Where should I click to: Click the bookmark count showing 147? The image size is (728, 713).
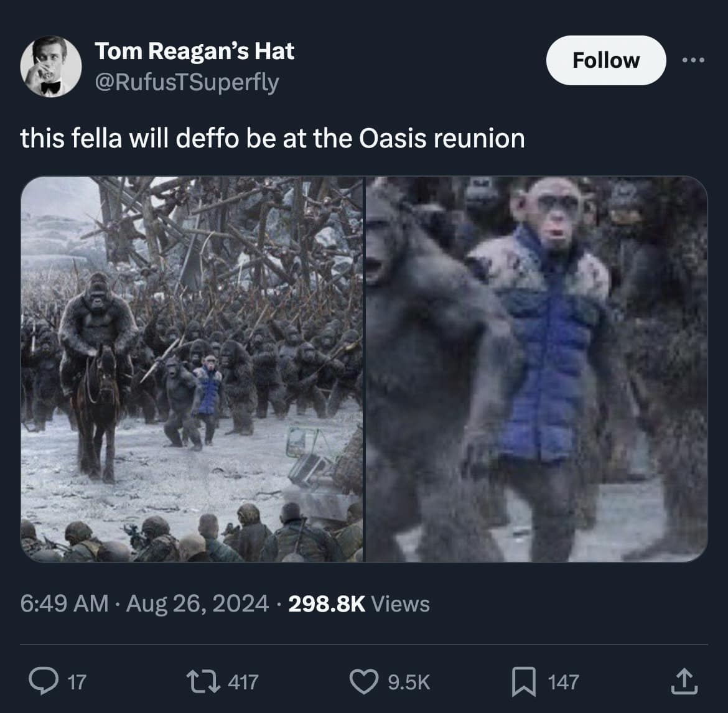(x=562, y=681)
